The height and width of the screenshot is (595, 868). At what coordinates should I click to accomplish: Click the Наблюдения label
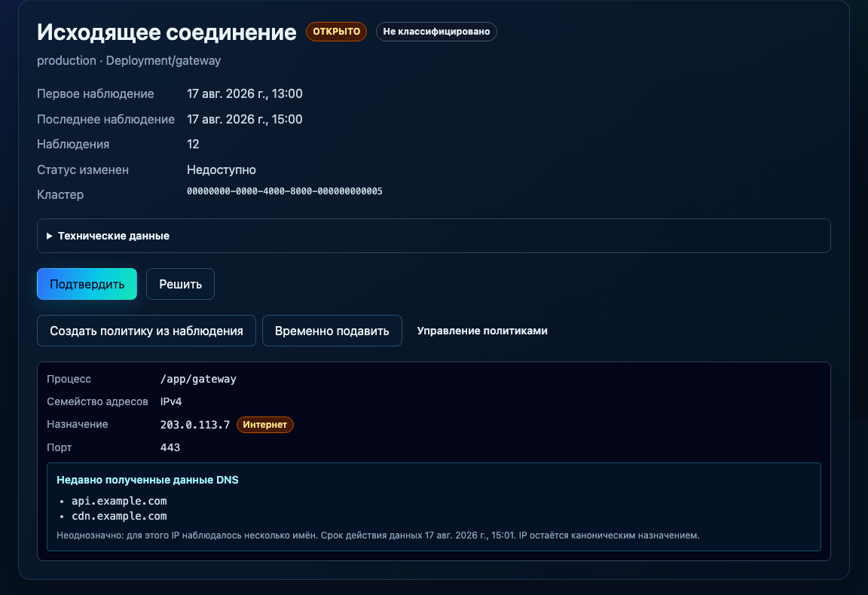(x=73, y=145)
